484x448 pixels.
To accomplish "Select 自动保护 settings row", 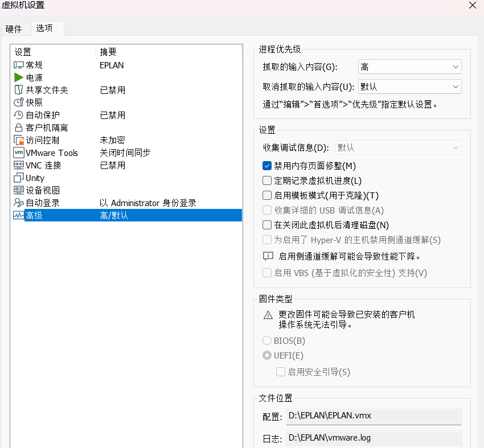I will click(126, 115).
